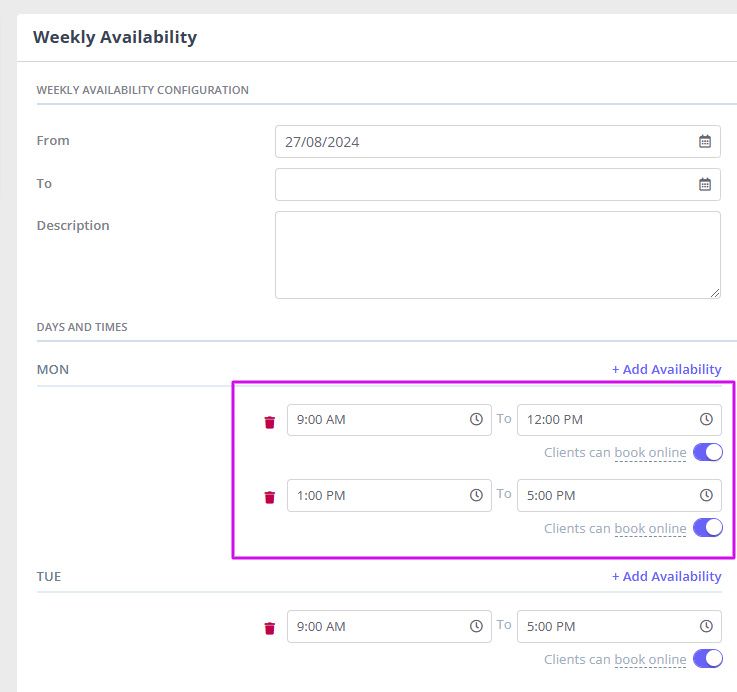Toggle online booking for Monday morning slot
Screen dimensions: 737x692
pos(708,452)
